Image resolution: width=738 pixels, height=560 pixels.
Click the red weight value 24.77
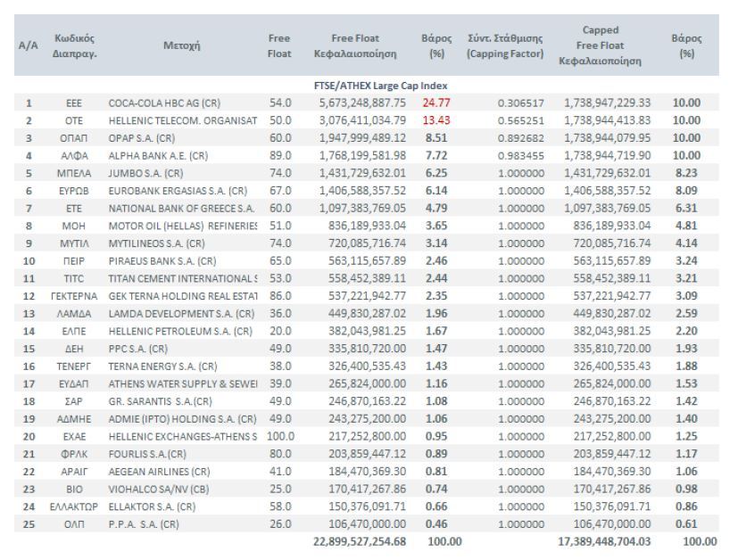pyautogui.click(x=436, y=103)
